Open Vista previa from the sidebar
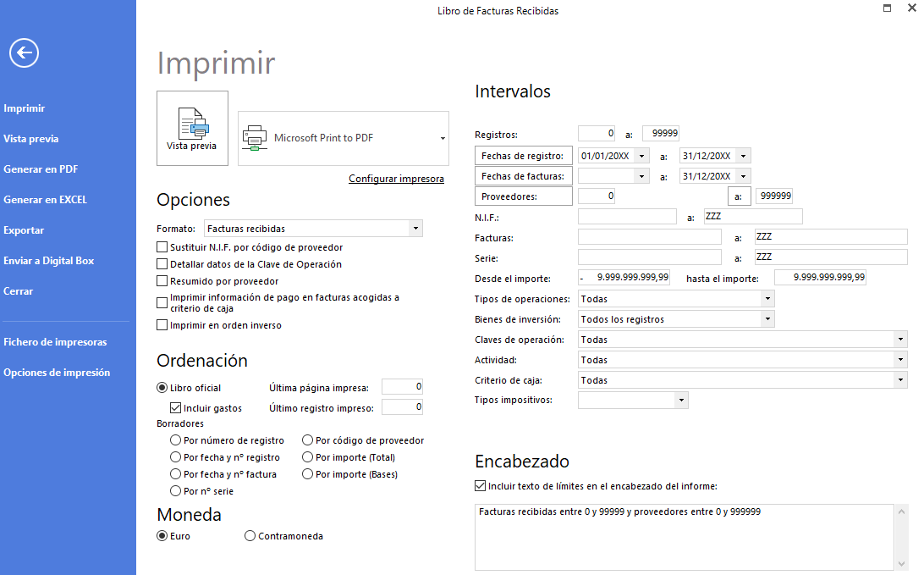Image resolution: width=924 pixels, height=575 pixels. point(31,139)
